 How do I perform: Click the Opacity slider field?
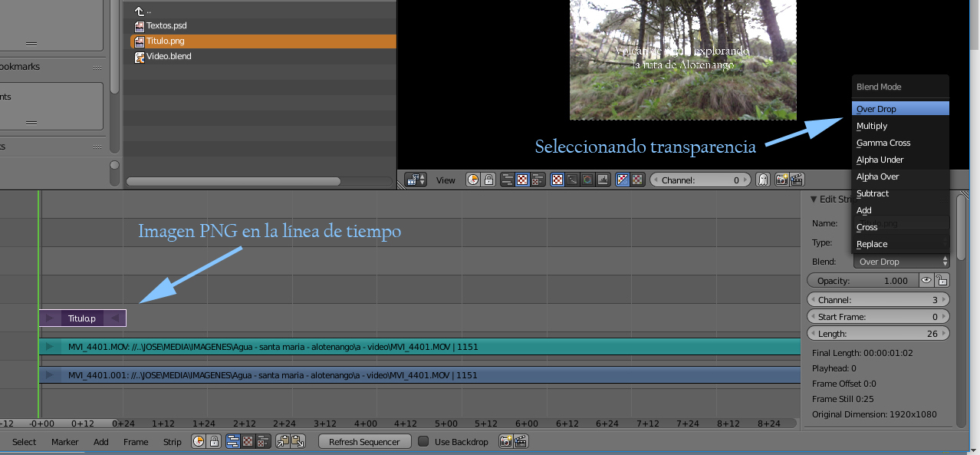click(x=862, y=281)
